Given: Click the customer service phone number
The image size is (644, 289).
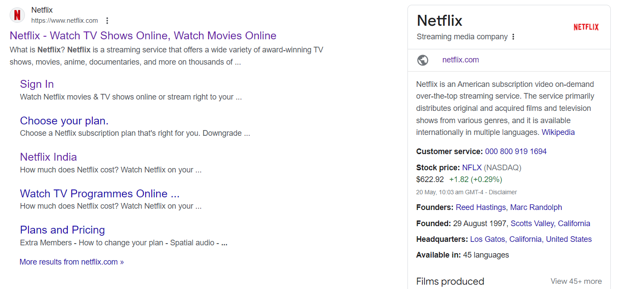Looking at the screenshot, I should tap(515, 151).
